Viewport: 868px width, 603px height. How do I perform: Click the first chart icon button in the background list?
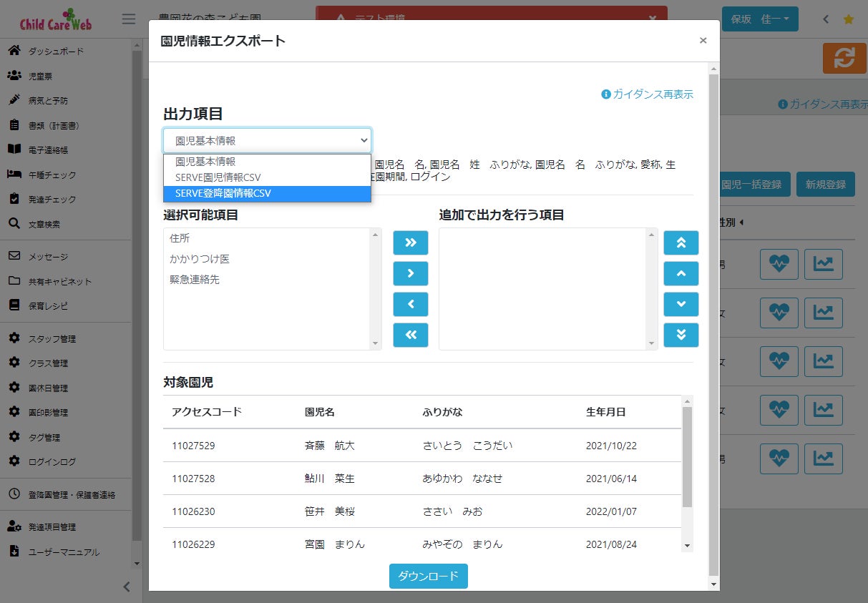click(824, 264)
